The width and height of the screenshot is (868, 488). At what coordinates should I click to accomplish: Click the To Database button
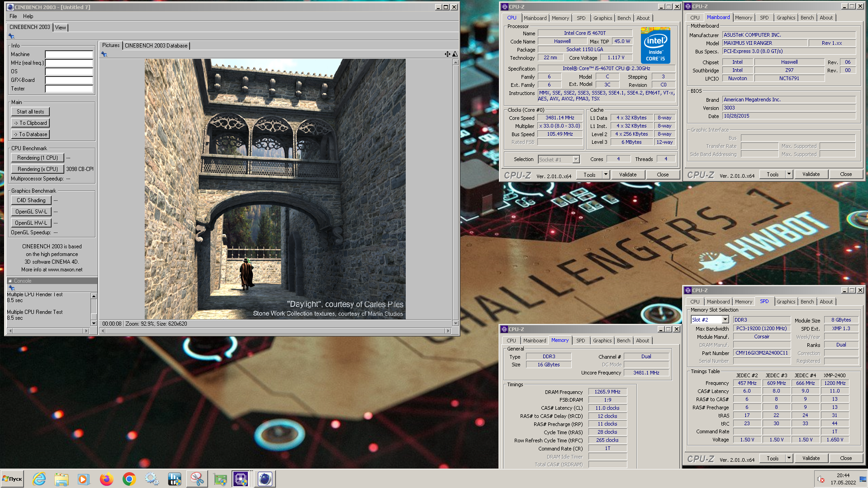(x=30, y=134)
